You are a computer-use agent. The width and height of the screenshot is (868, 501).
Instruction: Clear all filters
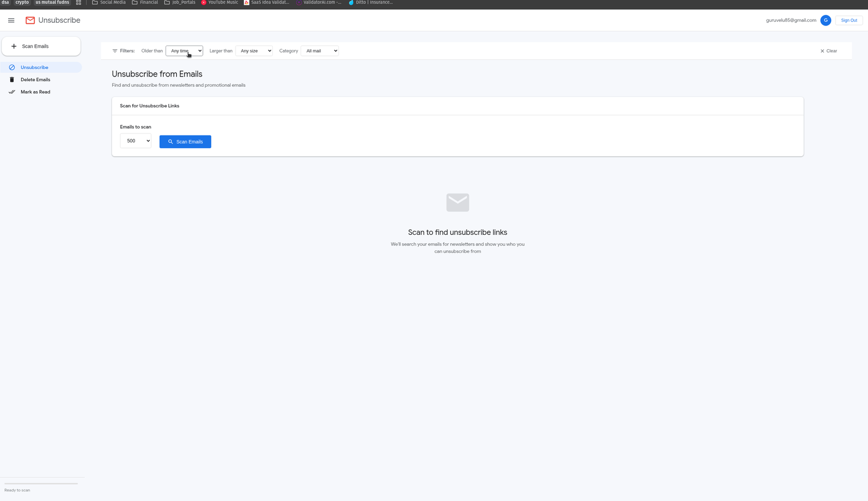click(x=828, y=51)
